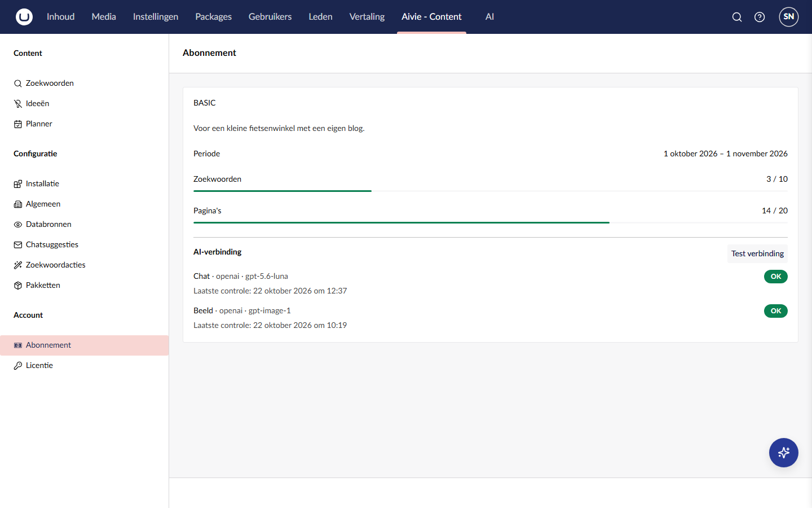Viewport: 812px width, 508px height.
Task: Click the Test verbinding button
Action: click(x=757, y=254)
